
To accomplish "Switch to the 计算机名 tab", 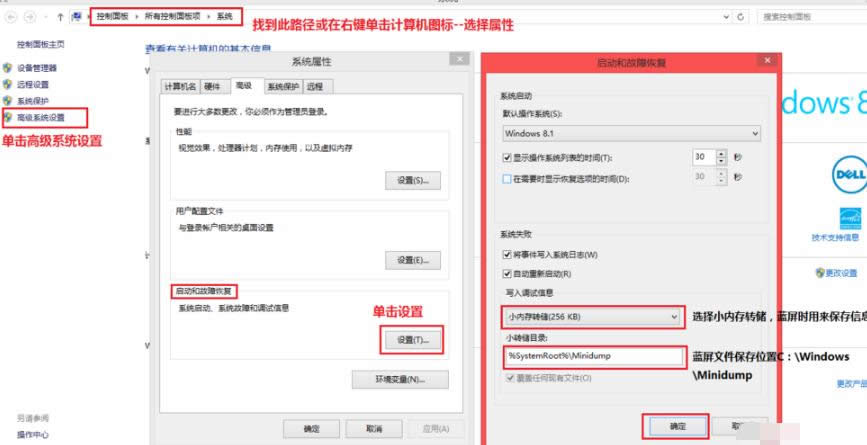I will 180,87.
